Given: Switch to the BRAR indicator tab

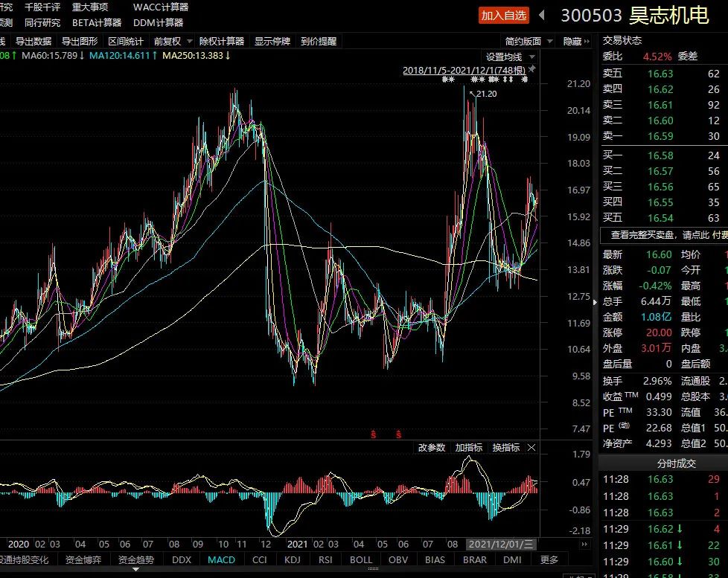Looking at the screenshot, I should point(475,560).
